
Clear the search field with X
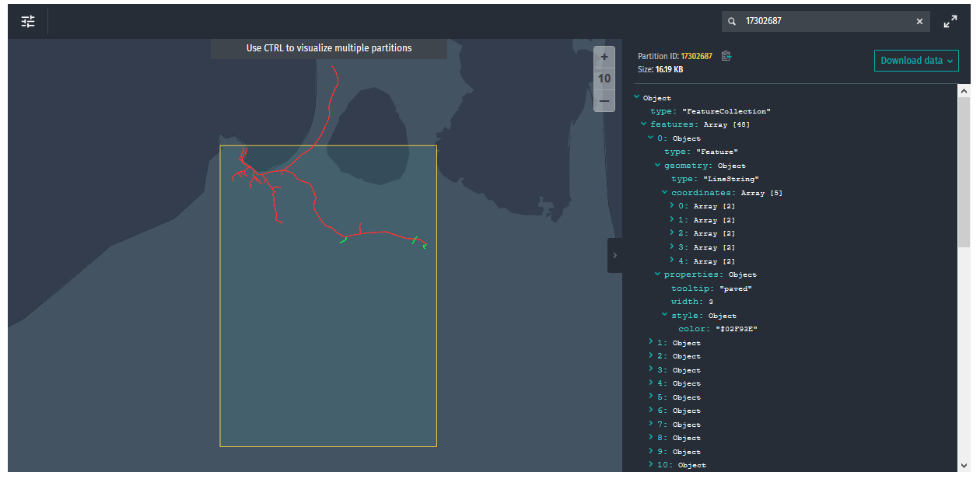pyautogui.click(x=919, y=22)
